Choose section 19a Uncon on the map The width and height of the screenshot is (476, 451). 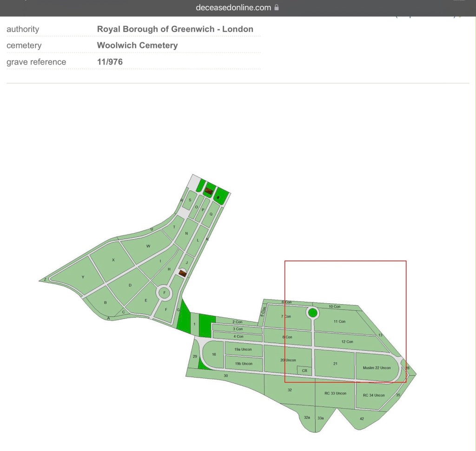243,349
